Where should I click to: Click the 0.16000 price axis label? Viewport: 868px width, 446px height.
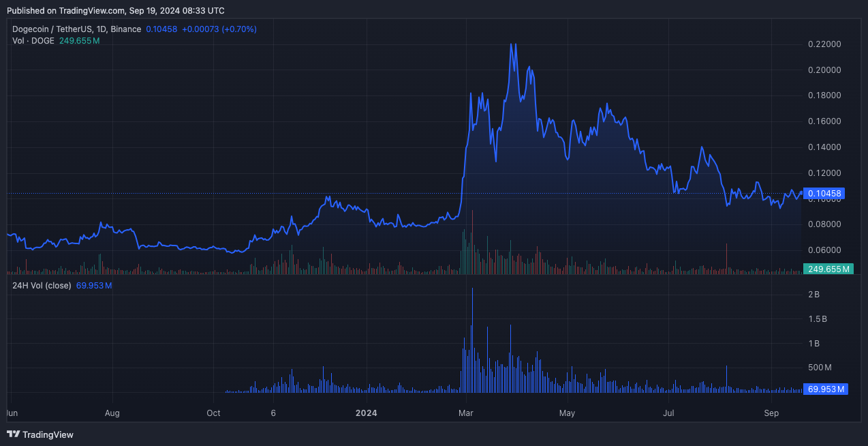point(824,121)
